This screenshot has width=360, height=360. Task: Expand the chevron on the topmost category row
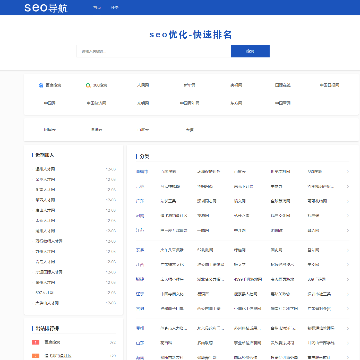(x=348, y=172)
